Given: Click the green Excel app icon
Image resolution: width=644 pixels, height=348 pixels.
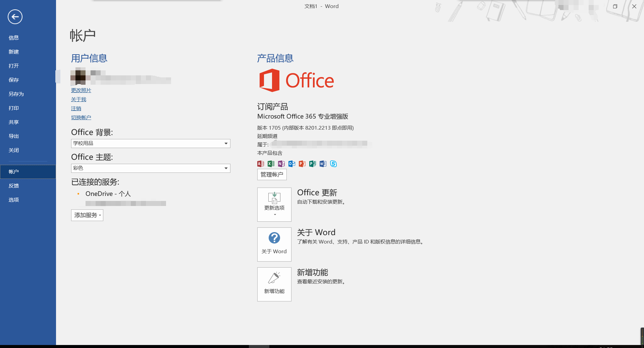Looking at the screenshot, I should coord(271,164).
